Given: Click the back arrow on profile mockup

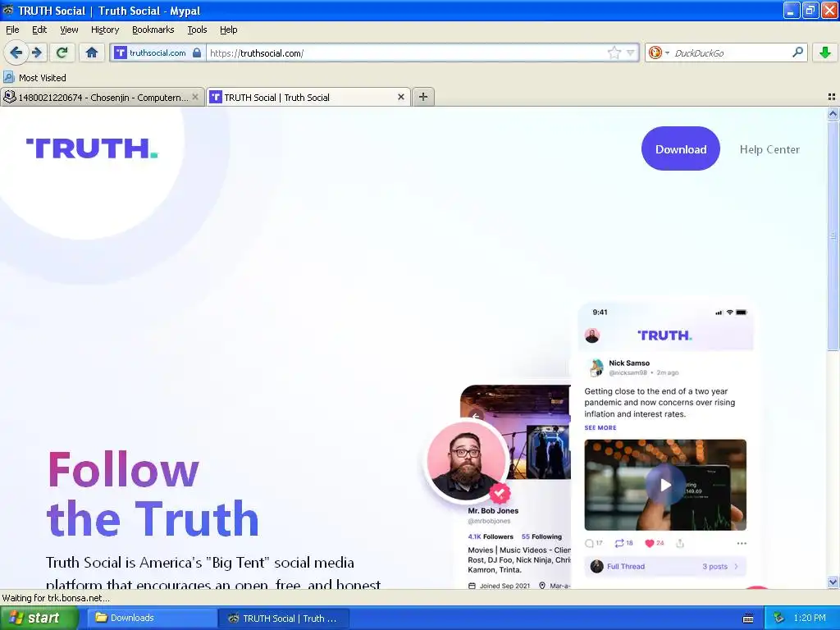Looking at the screenshot, I should (x=476, y=415).
